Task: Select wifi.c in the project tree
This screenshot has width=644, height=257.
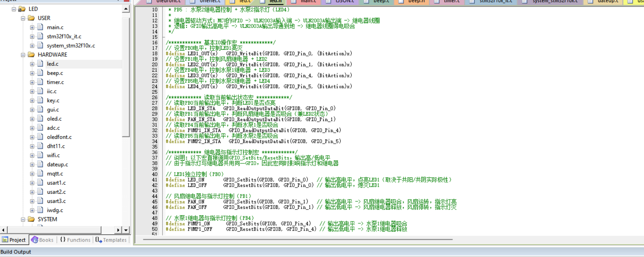Action: [53, 155]
